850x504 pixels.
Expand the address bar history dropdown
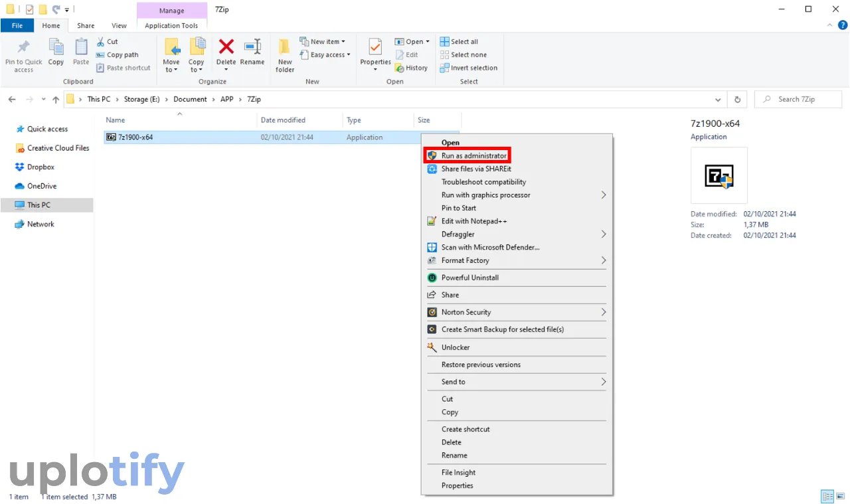click(719, 100)
